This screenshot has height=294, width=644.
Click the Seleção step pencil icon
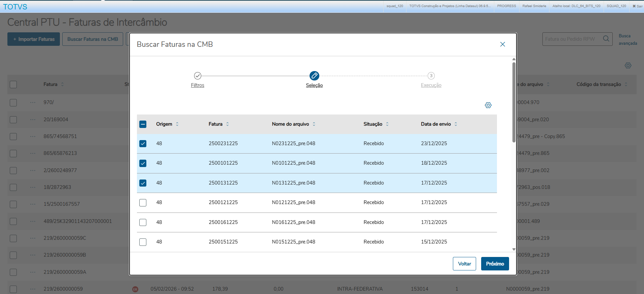pos(314,76)
